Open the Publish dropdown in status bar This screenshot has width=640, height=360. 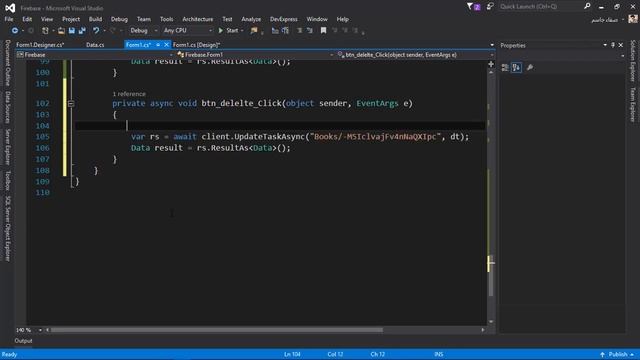[618, 354]
